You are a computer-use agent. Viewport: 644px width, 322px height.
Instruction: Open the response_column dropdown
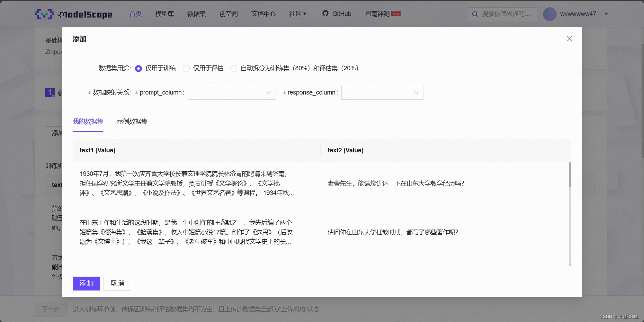point(382,93)
